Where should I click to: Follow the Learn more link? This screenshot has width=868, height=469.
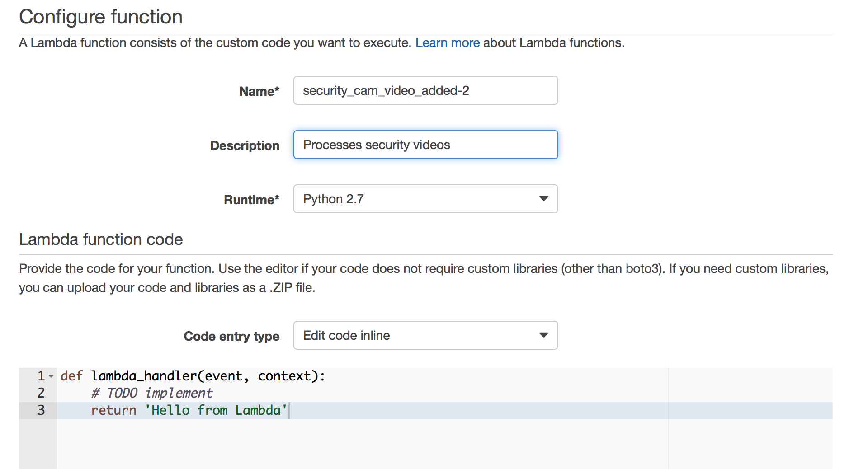click(x=447, y=42)
